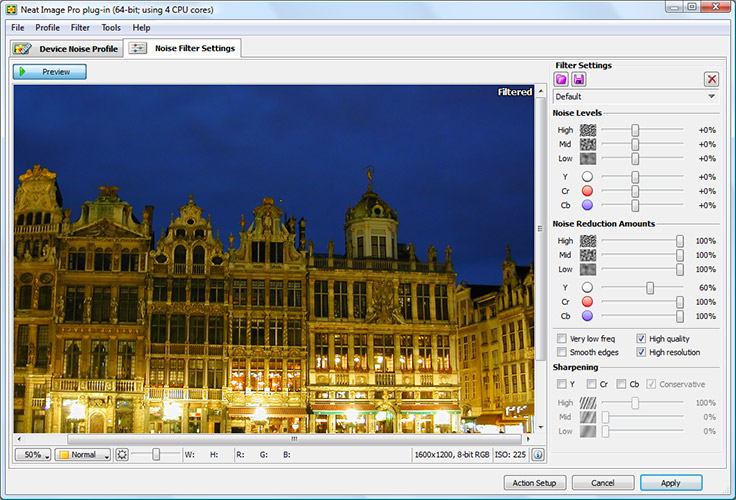Viewport: 736px width, 500px height.
Task: Click the Low noise level pattern icon
Action: [x=588, y=158]
